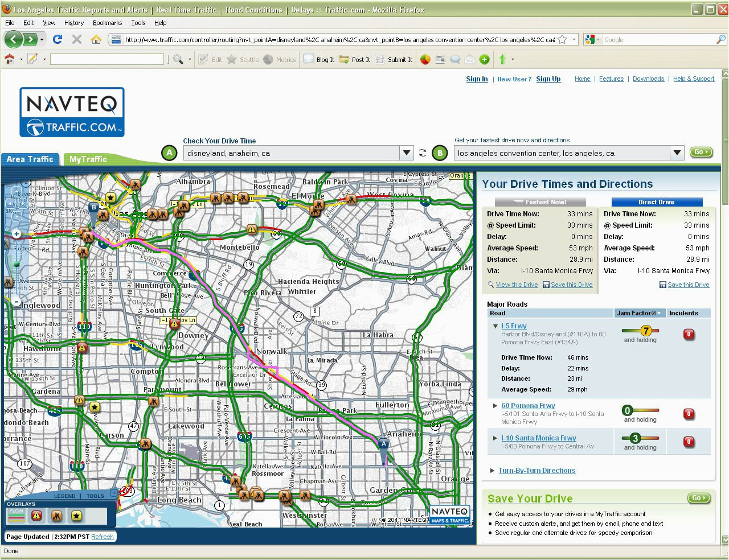
Task: Click the Help & Support link
Action: click(694, 79)
